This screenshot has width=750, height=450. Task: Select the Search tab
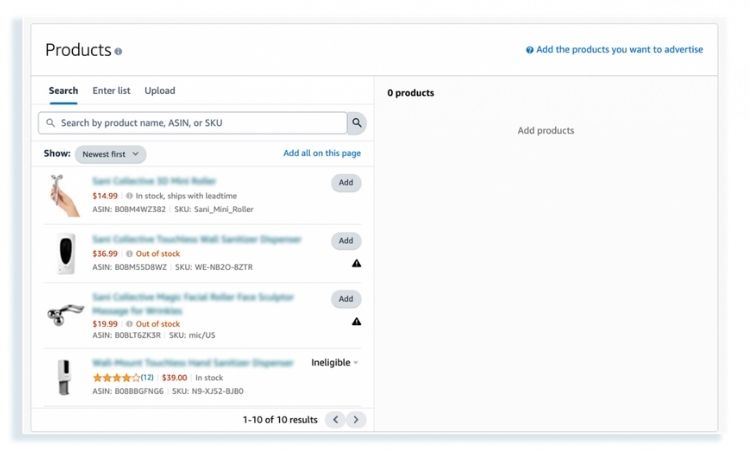63,91
